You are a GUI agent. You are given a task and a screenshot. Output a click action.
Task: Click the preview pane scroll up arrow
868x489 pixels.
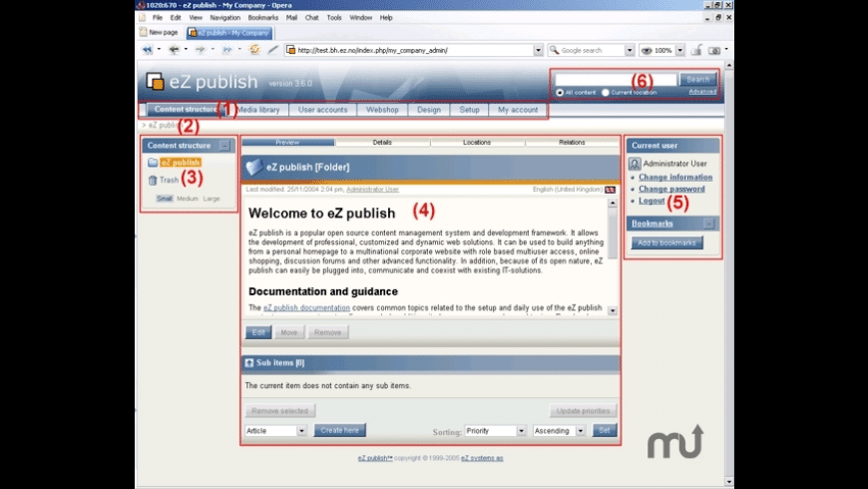pos(613,204)
